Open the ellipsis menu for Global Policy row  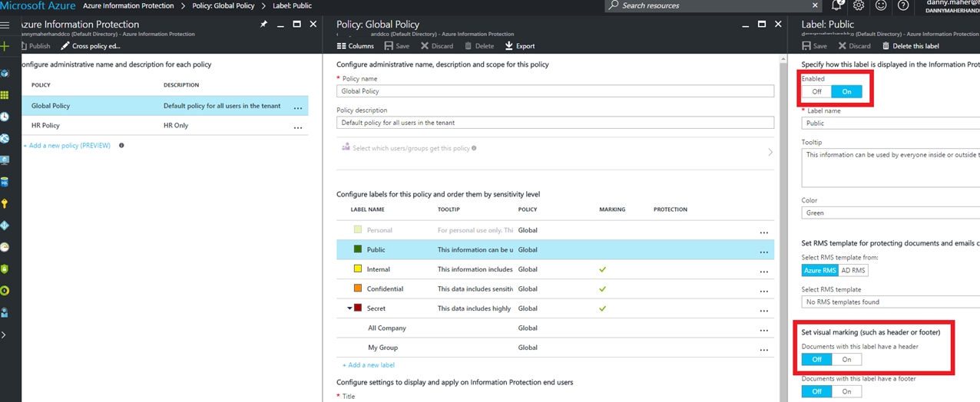pos(298,107)
